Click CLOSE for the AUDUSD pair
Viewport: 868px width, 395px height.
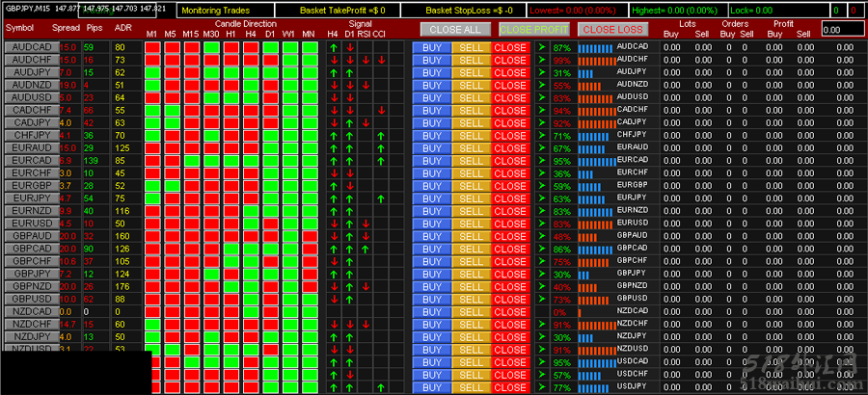pos(510,98)
